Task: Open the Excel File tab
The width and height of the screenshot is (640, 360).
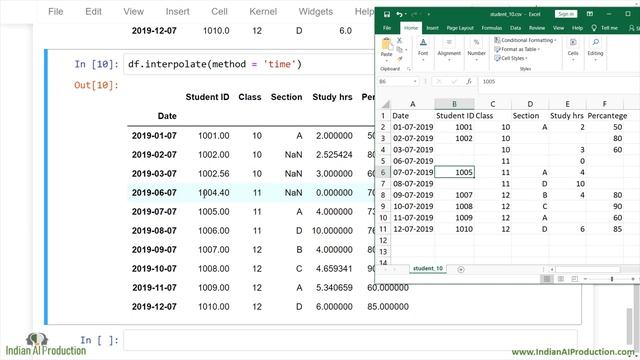Action: coord(387,28)
